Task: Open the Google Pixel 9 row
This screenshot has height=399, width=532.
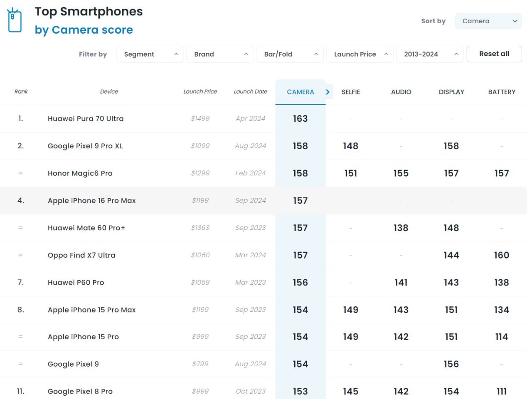Action: (x=264, y=364)
